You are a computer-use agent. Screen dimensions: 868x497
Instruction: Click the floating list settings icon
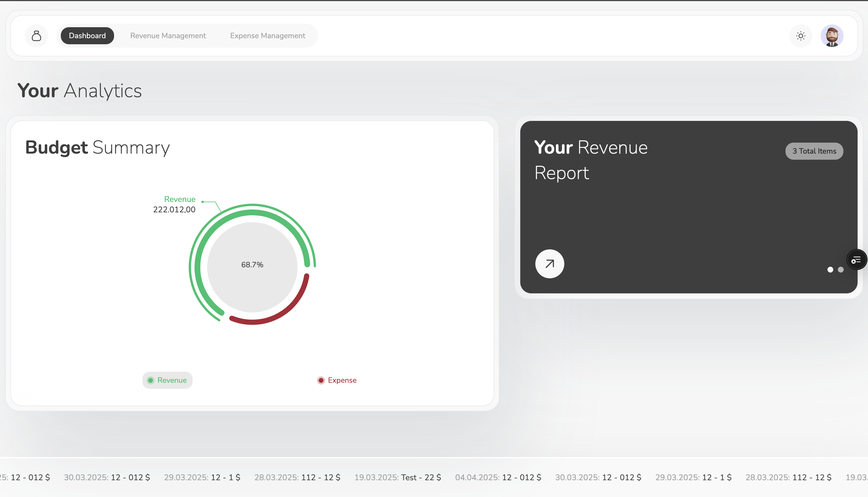(x=856, y=260)
